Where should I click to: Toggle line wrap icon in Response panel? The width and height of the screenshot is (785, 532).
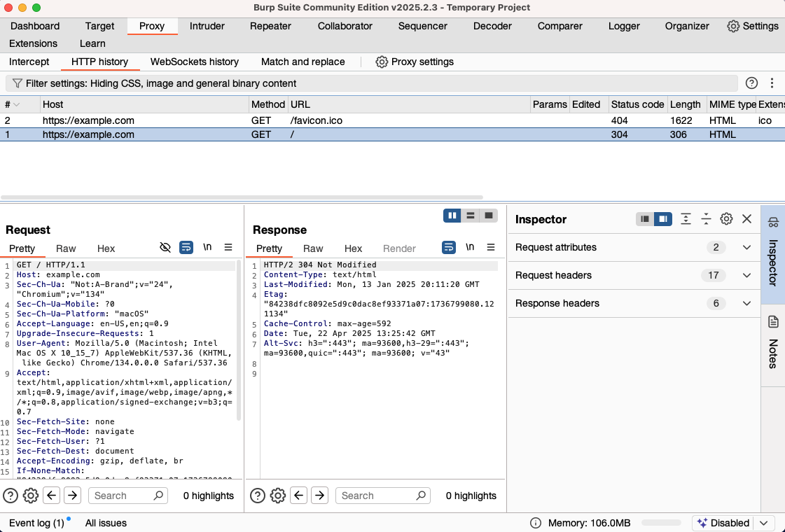[x=449, y=247]
